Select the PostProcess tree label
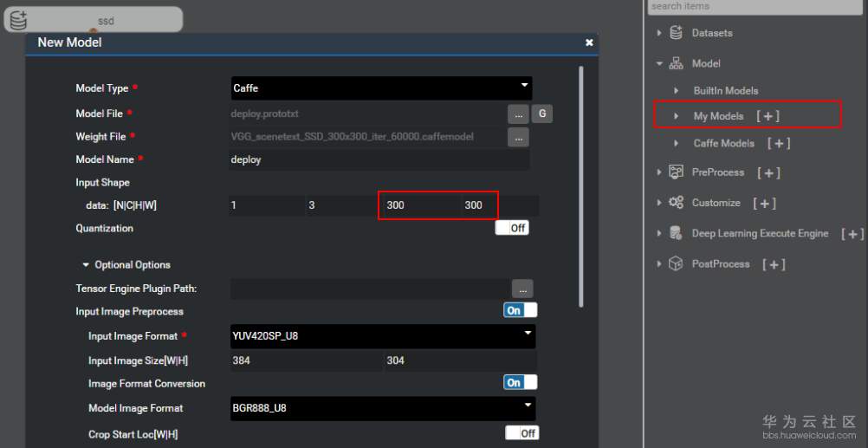Screen dimensions: 868x448 pos(721,264)
